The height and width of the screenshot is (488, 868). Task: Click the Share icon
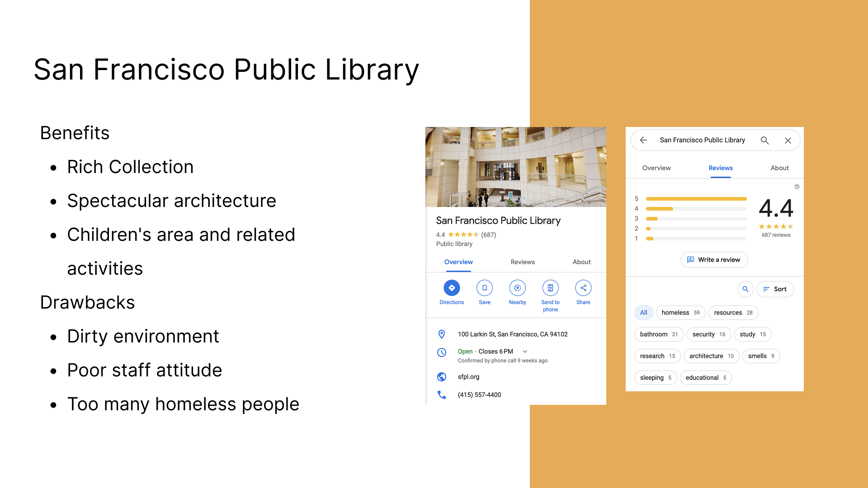[x=583, y=288]
